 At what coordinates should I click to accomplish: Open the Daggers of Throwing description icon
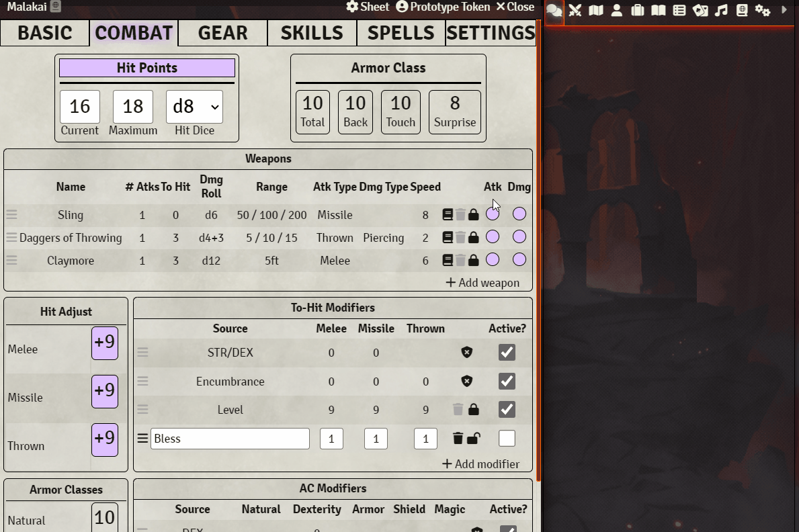point(448,238)
